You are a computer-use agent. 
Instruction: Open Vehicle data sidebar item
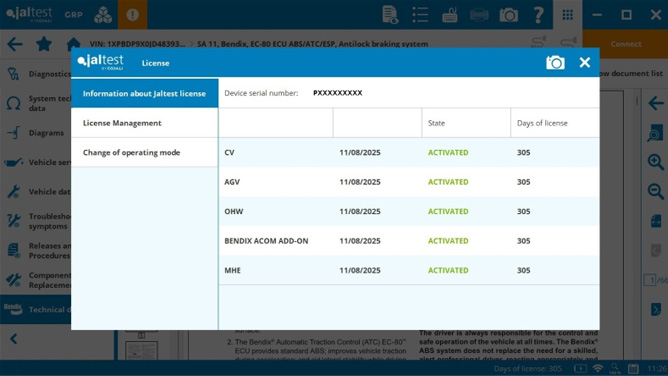[x=36, y=192]
